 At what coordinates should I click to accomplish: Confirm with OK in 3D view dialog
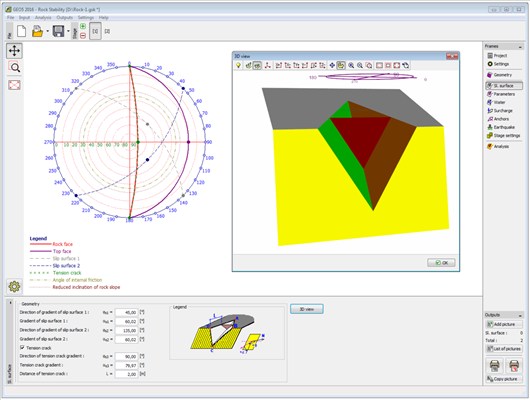[x=441, y=263]
